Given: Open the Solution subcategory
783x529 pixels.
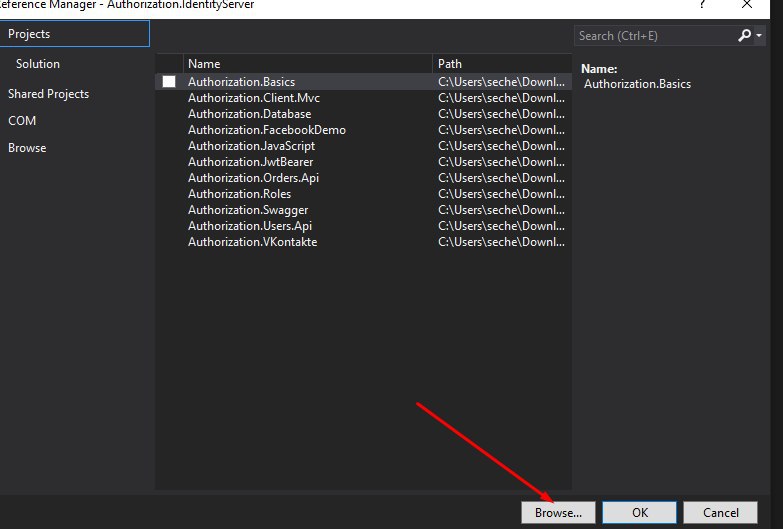Looking at the screenshot, I should point(38,64).
